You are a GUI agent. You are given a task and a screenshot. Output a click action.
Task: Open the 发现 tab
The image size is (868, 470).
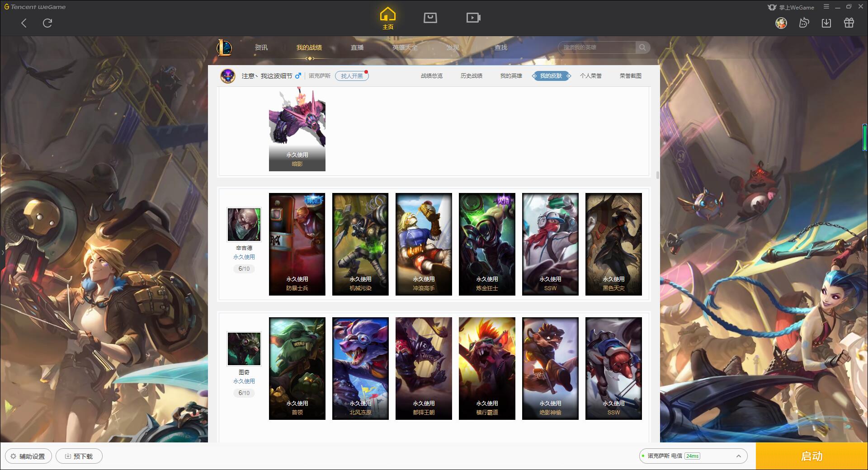[453, 47]
